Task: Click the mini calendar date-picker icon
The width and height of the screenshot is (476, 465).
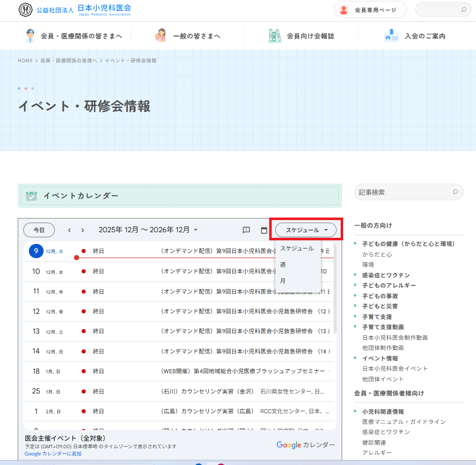Action: pyautogui.click(x=264, y=230)
